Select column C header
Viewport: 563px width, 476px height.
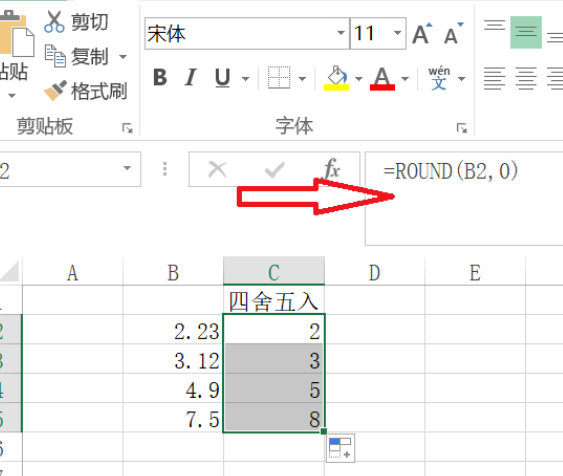274,272
